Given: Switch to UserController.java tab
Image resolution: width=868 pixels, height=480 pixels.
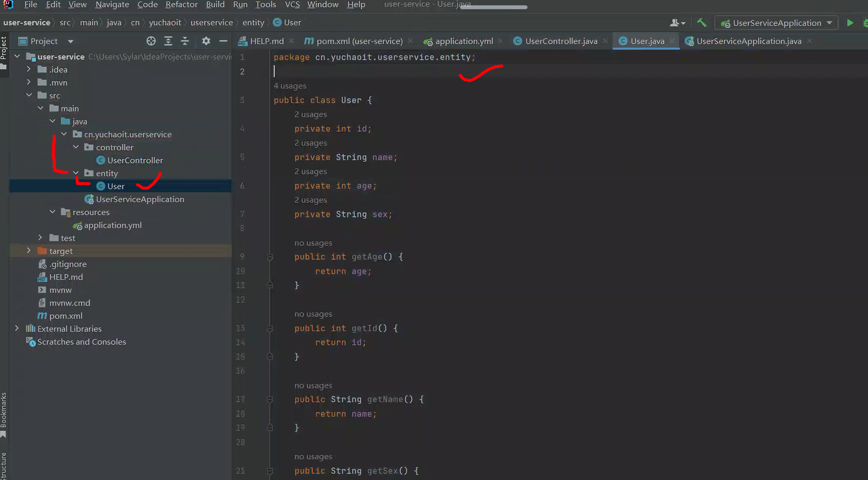Looking at the screenshot, I should click(561, 41).
